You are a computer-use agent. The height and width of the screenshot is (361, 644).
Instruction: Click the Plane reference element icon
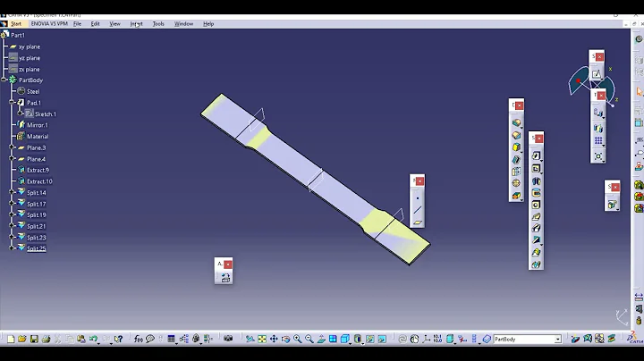pyautogui.click(x=418, y=222)
